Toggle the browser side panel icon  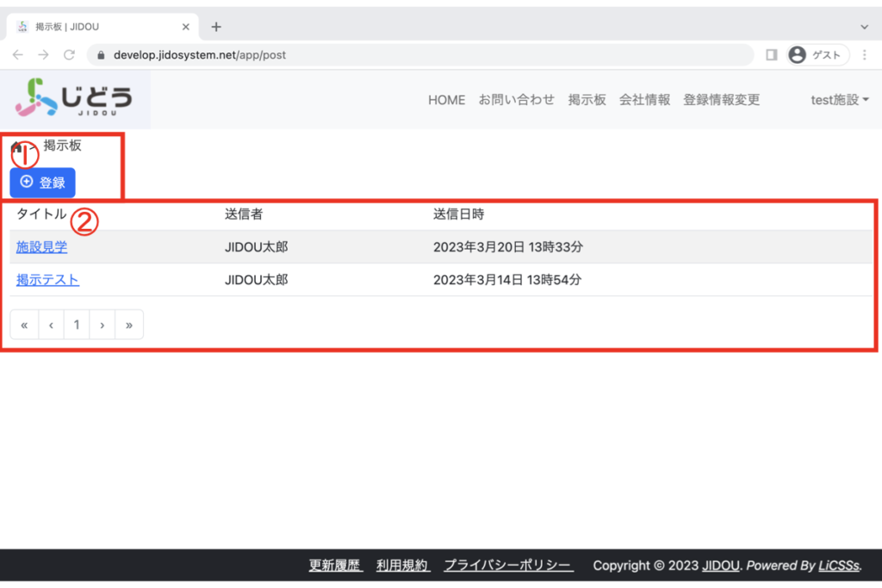tap(771, 55)
